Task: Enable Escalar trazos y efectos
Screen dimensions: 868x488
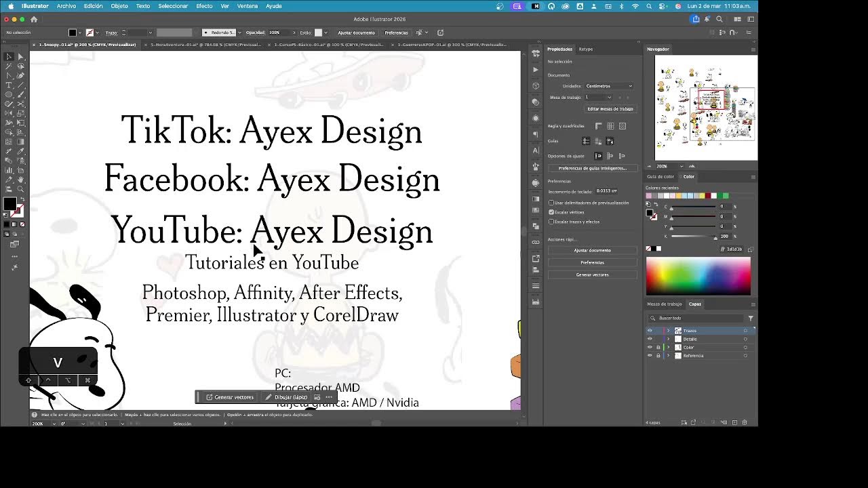Action: pos(551,222)
